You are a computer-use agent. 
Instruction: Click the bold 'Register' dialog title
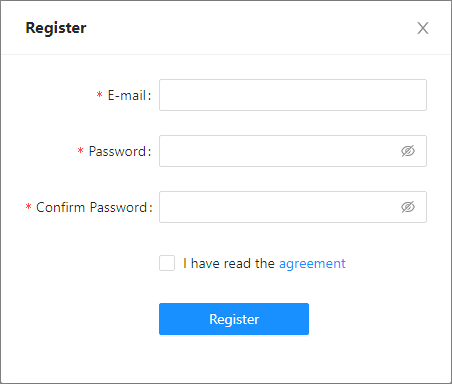click(x=56, y=28)
